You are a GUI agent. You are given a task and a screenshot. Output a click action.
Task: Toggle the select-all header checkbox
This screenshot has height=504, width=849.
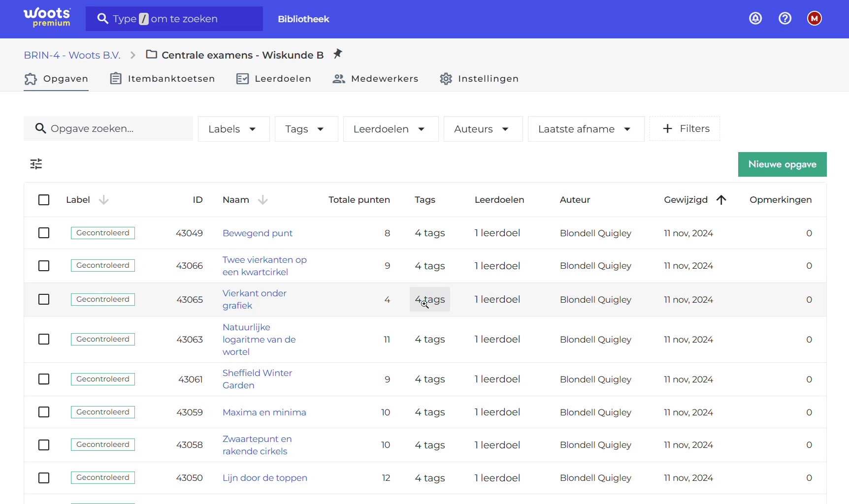[x=44, y=200]
